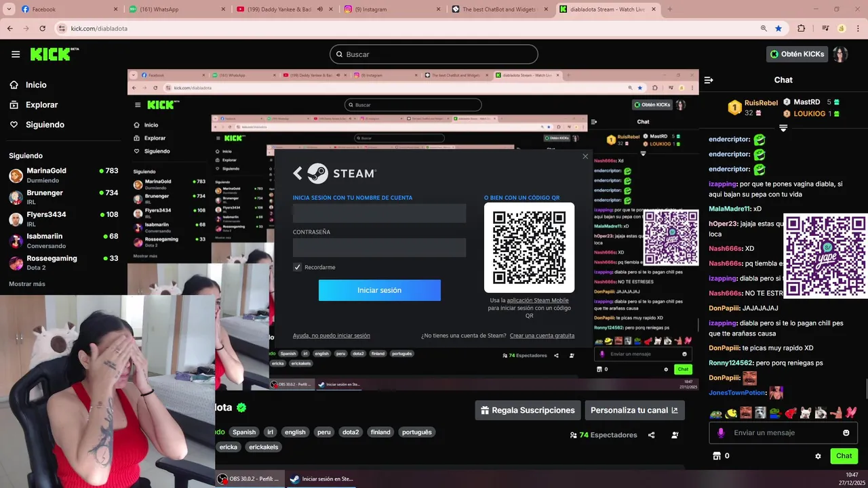Select the erickakels tag
This screenshot has width=868, height=488.
click(264, 447)
